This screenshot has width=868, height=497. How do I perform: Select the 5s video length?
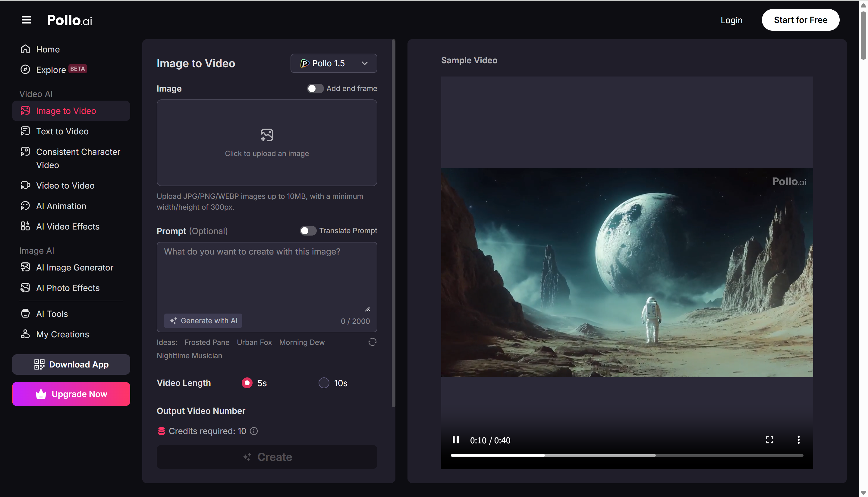click(x=247, y=383)
